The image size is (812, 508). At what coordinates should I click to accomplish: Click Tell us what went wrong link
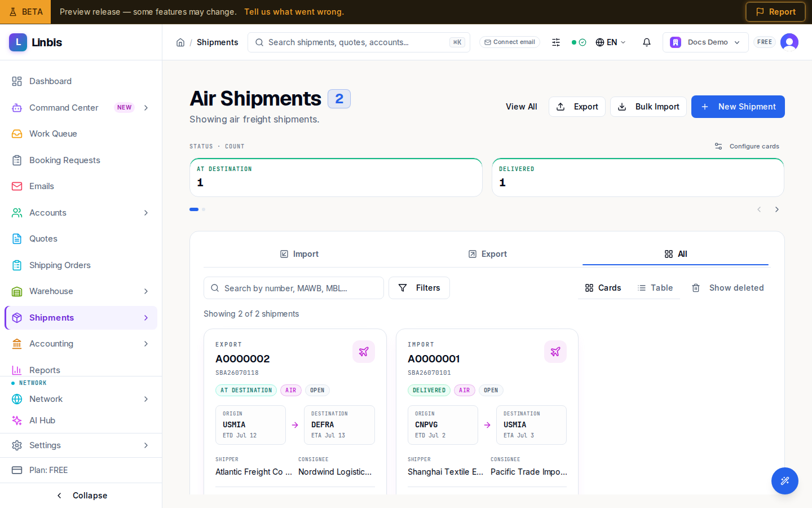pos(294,12)
